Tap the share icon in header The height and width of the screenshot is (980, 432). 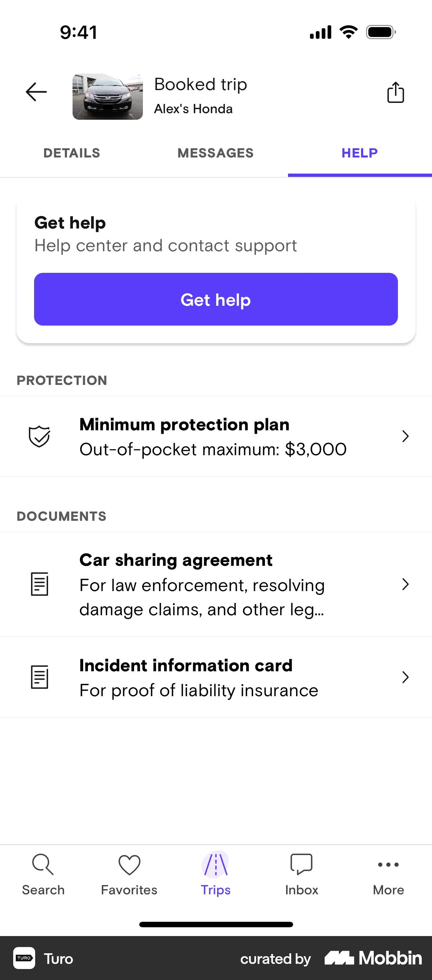(x=395, y=92)
